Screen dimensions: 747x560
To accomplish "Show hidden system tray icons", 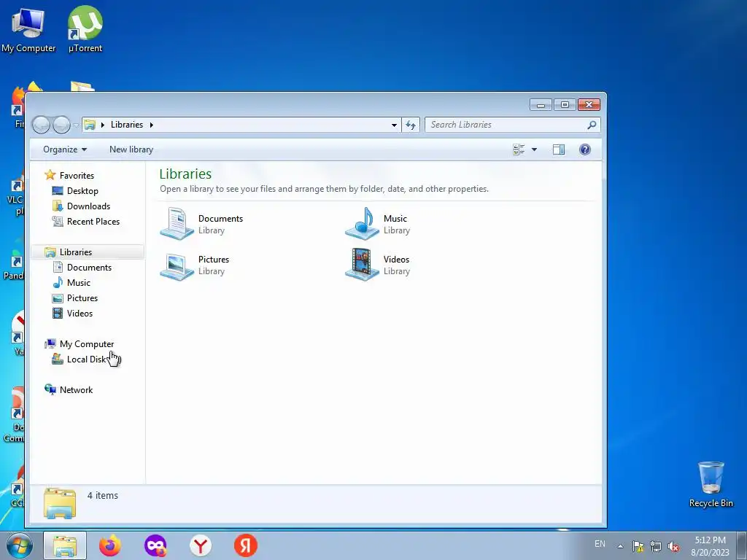I will point(620,546).
